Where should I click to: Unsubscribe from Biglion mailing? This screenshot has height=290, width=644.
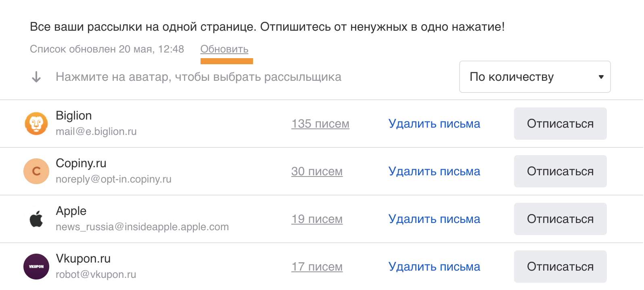coord(560,124)
